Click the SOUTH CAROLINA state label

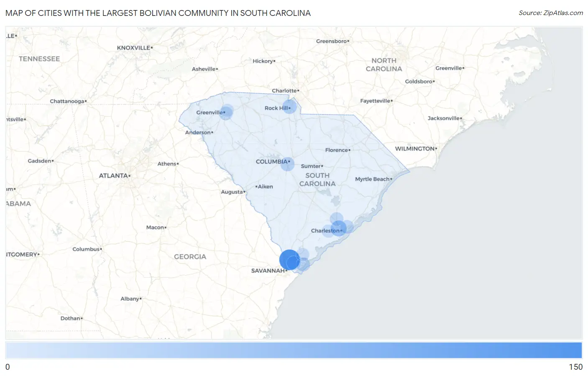[x=317, y=179]
